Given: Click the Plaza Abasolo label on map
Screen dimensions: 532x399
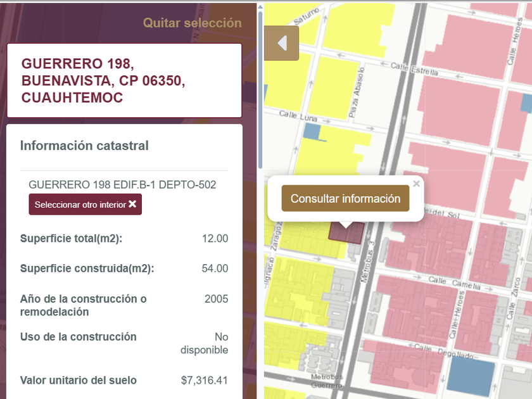Looking at the screenshot, I should pyautogui.click(x=356, y=92).
